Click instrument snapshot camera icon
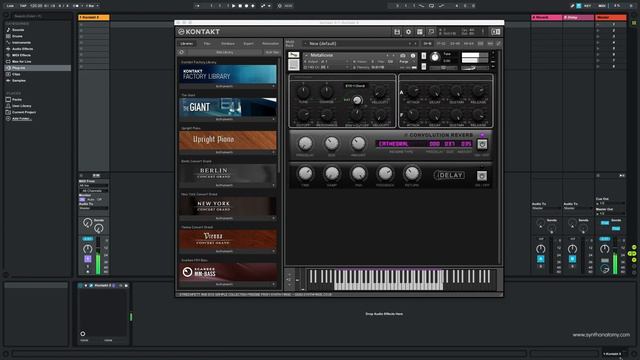Screen dimensions: 640x360 click(x=403, y=56)
